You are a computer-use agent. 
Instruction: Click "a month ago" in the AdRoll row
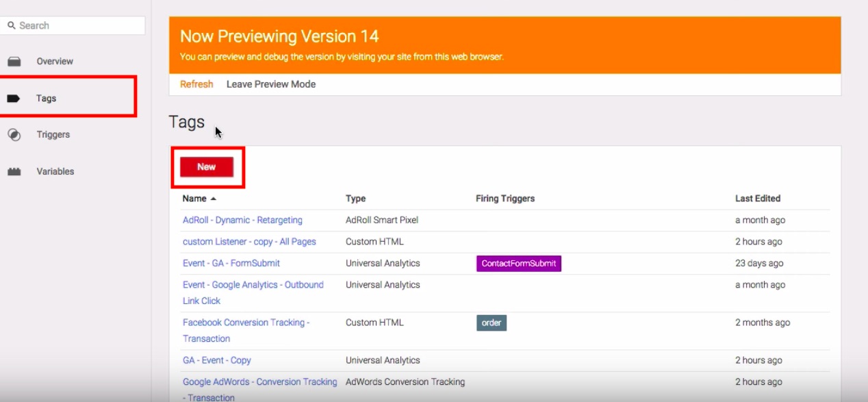[760, 221]
